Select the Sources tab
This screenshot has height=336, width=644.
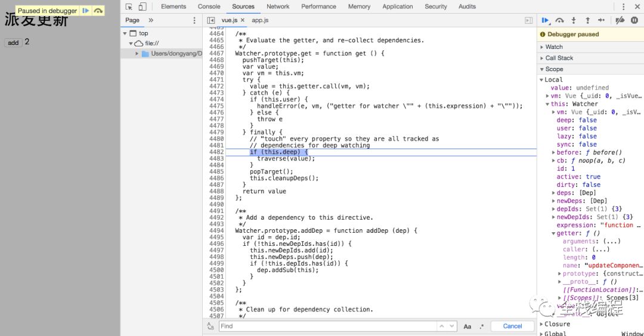pos(243,7)
